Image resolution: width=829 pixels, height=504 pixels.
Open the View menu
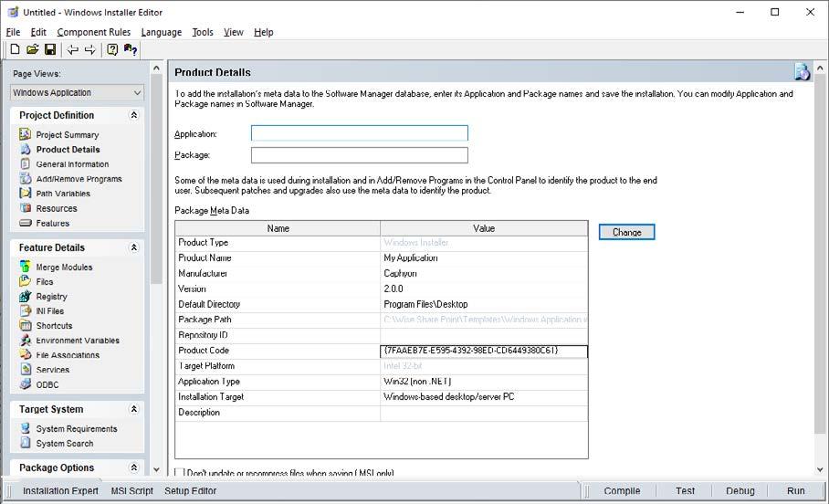coord(233,32)
